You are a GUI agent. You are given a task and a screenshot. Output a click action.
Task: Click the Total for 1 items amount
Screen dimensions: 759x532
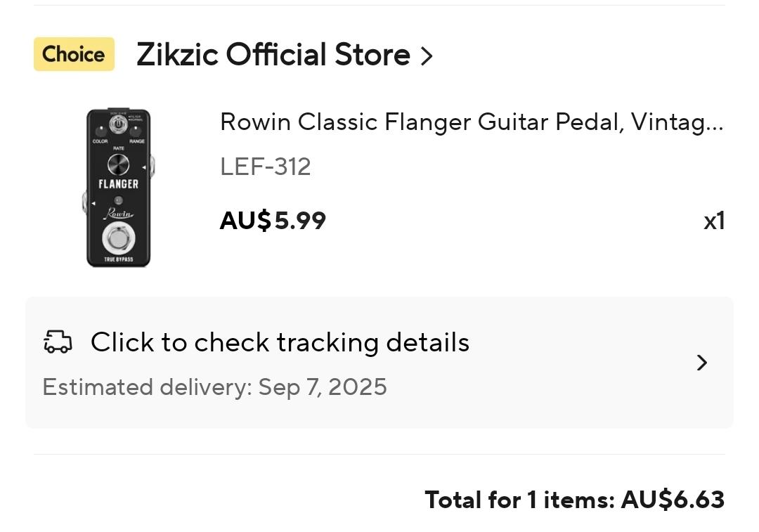pos(575,500)
